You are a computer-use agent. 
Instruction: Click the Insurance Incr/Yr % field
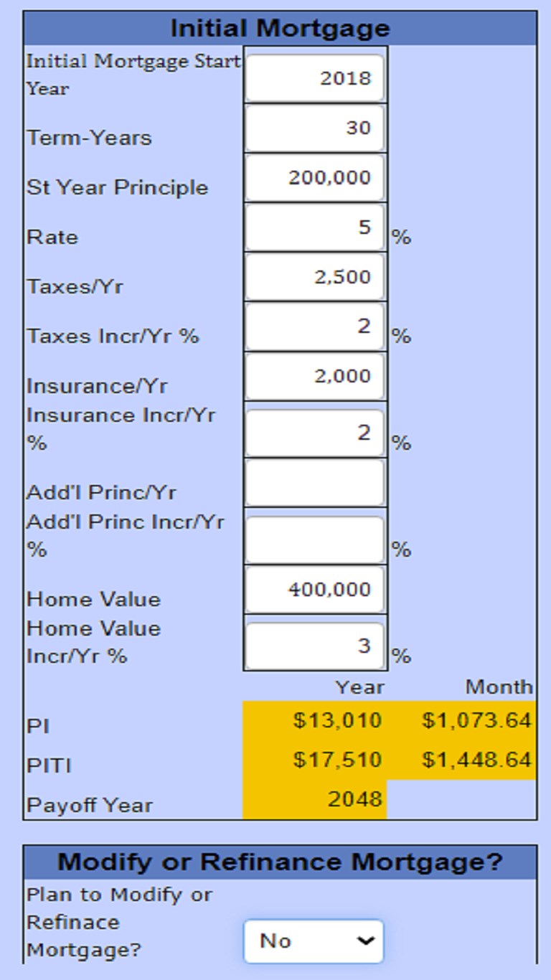click(x=315, y=433)
